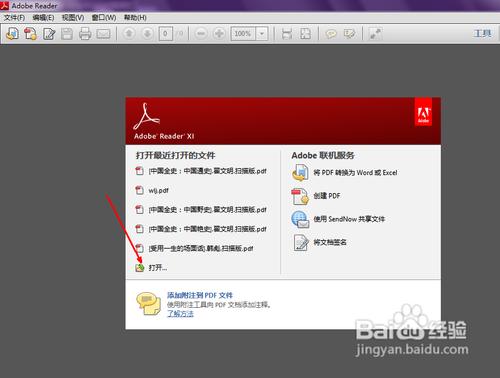Open recent file 中国野史 pdf
This screenshot has width=500, height=378.
(207, 210)
